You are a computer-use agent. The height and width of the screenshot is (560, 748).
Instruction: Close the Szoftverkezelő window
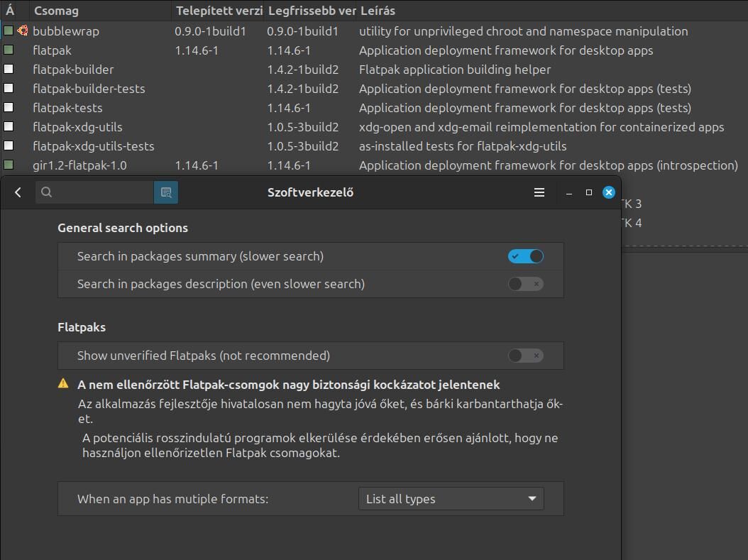click(609, 192)
